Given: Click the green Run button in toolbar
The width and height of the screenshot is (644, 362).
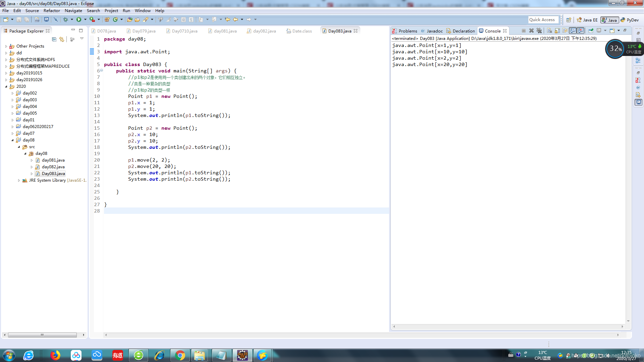Looking at the screenshot, I should click(x=78, y=19).
